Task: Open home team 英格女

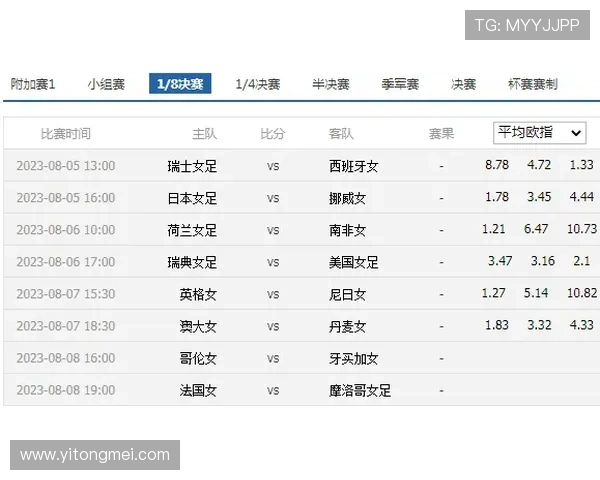Action: 198,294
